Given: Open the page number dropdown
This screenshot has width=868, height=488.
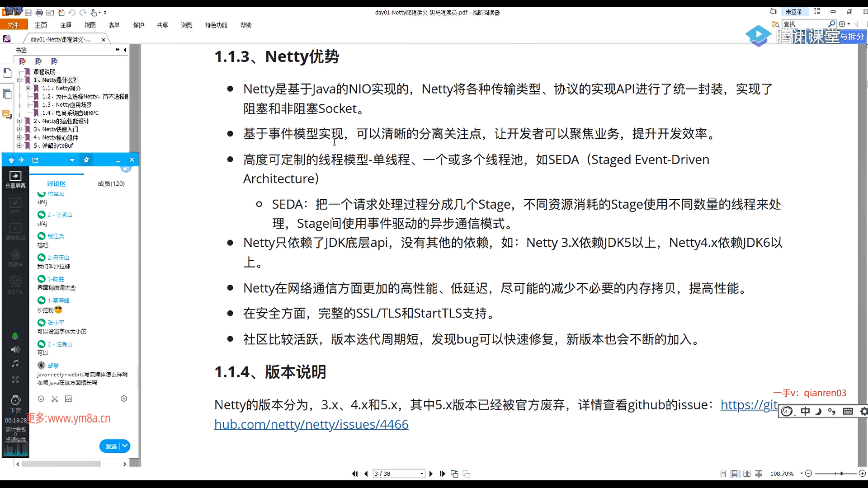Looking at the screenshot, I should [x=422, y=474].
